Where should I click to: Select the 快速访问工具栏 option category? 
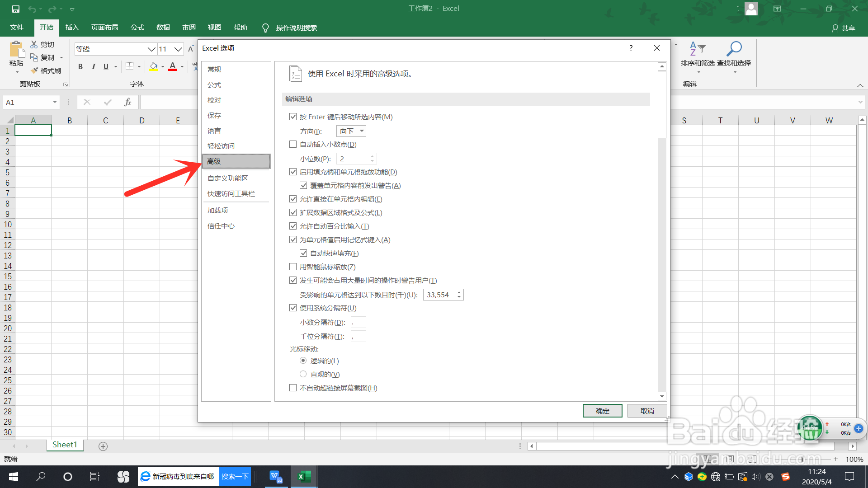(236, 193)
